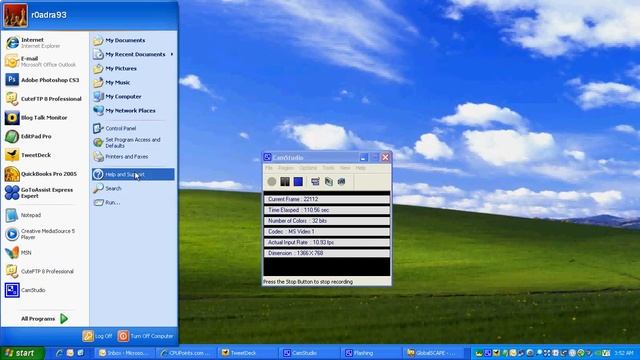Open pinned CuteFTP 8 Professional above Blog Talk Monitor
Screen dimensions: 640x360
coord(44,99)
